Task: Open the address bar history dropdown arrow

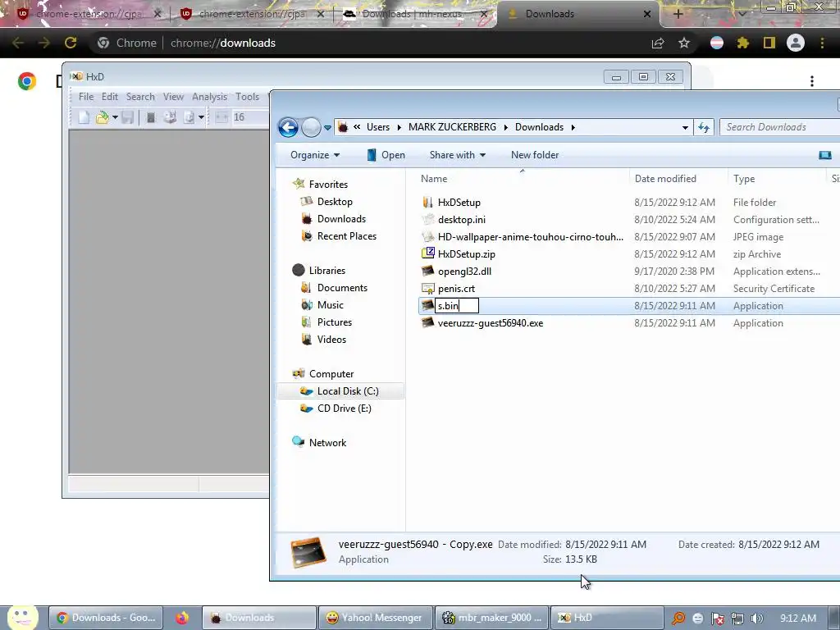Action: [685, 127]
